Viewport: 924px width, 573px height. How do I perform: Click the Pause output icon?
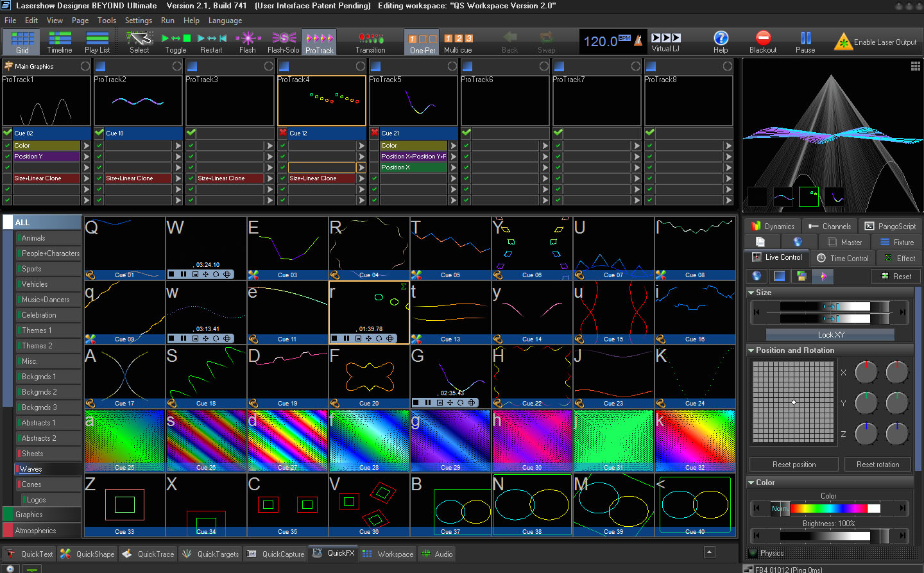tap(805, 42)
